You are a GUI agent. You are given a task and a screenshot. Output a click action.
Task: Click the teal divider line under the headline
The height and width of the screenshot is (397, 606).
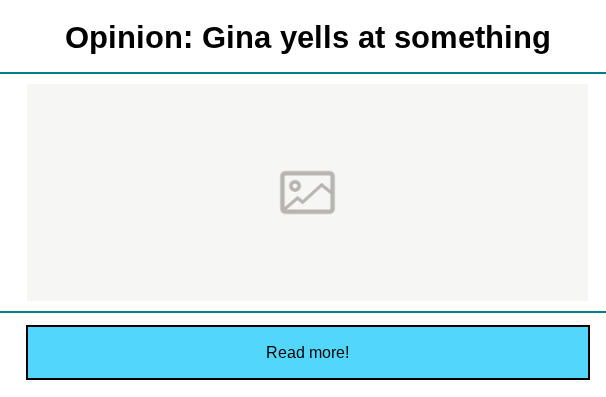click(x=303, y=73)
